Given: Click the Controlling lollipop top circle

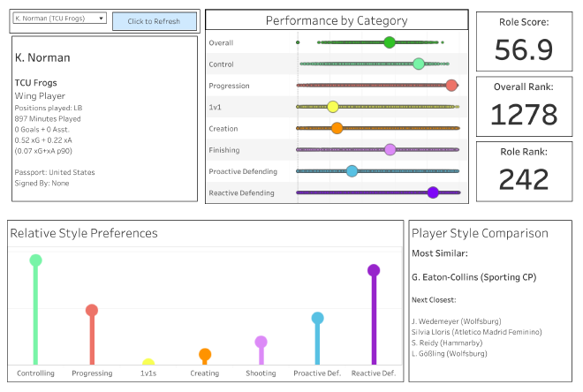Looking at the screenshot, I should [35, 260].
